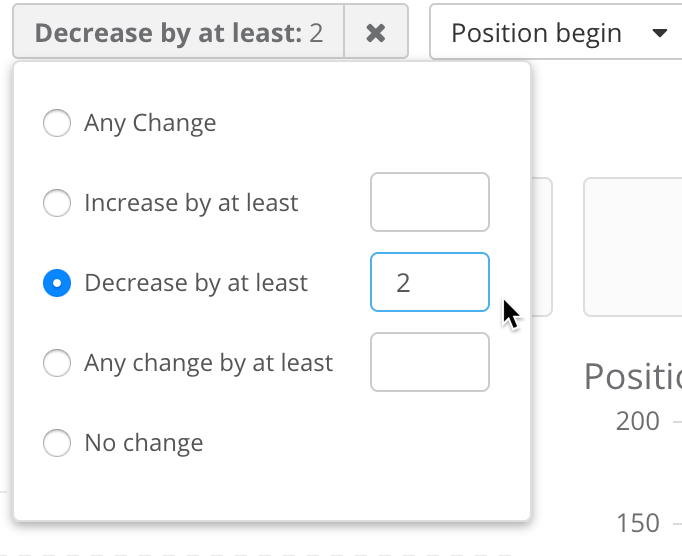Click the Decrease input field containing 2
The width and height of the screenshot is (682, 556).
pyautogui.click(x=430, y=282)
